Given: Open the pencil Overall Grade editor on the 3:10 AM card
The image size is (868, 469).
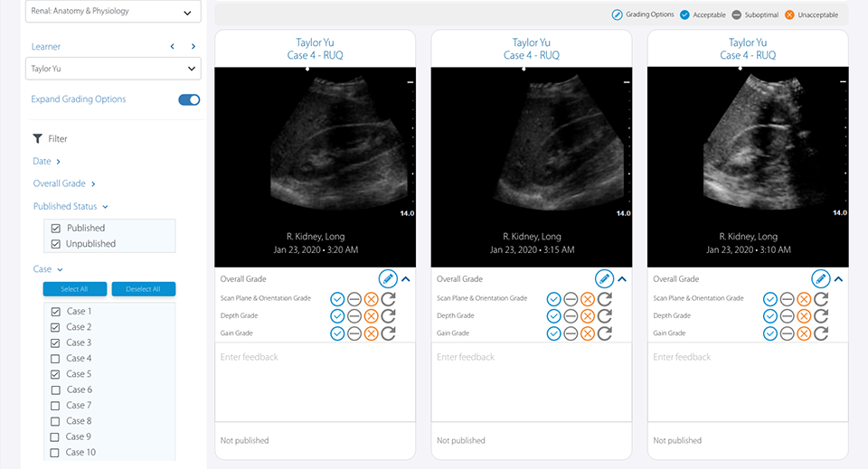Looking at the screenshot, I should click(x=821, y=278).
